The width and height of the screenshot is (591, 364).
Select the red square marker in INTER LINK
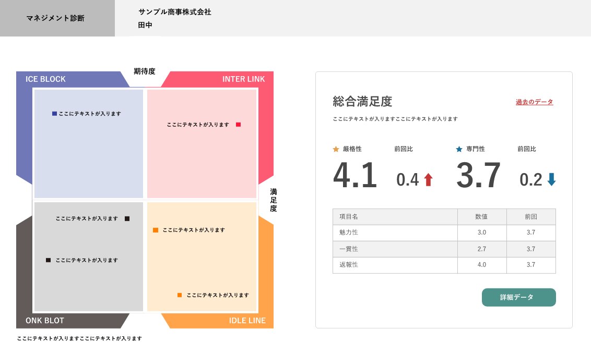[x=238, y=125]
